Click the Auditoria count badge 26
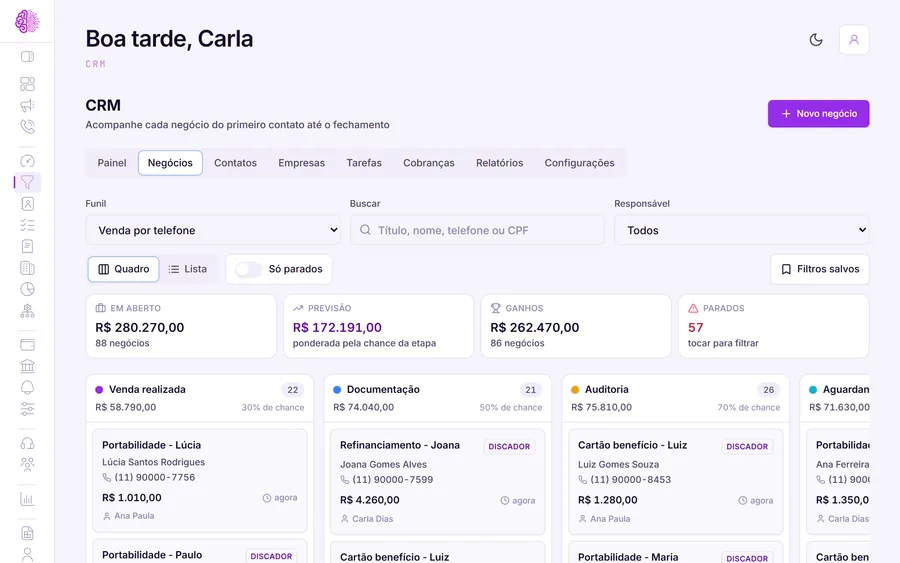The height and width of the screenshot is (563, 900). (x=769, y=390)
